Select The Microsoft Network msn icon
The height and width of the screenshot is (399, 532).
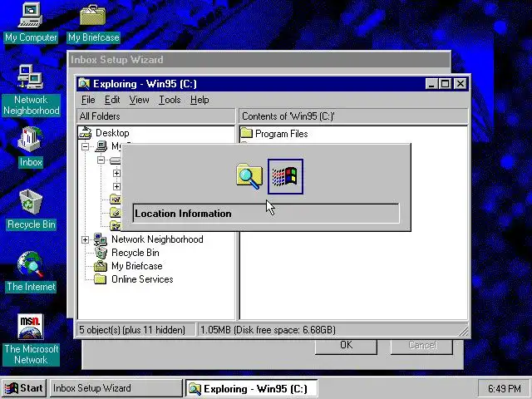point(31,327)
